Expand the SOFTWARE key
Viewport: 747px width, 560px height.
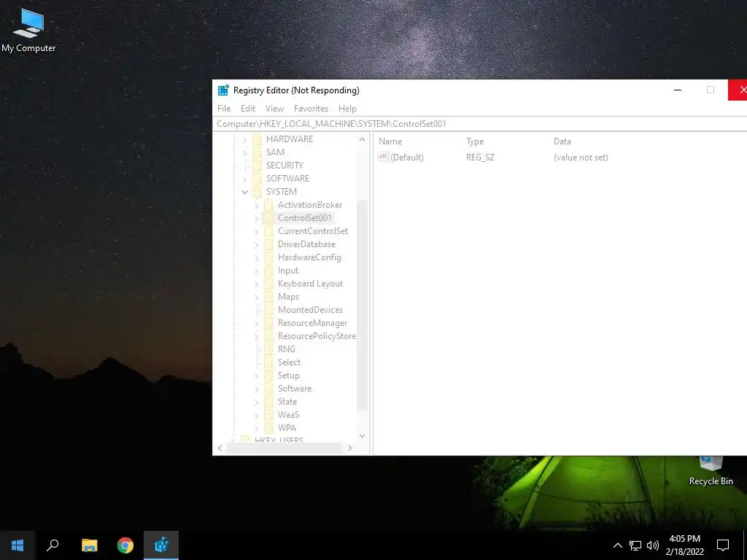[245, 179]
